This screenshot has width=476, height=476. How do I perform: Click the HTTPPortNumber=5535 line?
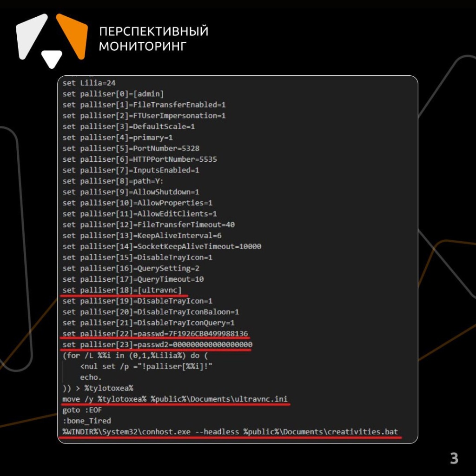point(139,159)
